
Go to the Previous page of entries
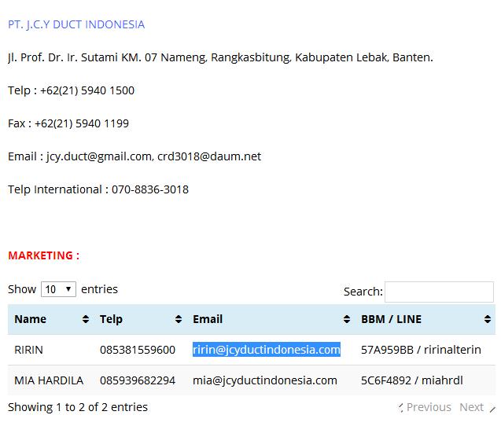pyautogui.click(x=428, y=407)
